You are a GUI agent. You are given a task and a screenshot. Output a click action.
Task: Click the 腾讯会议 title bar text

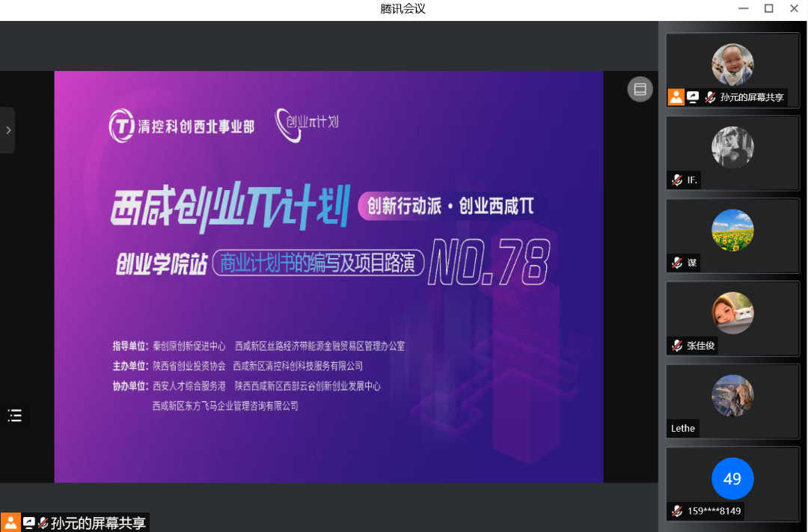(x=402, y=8)
